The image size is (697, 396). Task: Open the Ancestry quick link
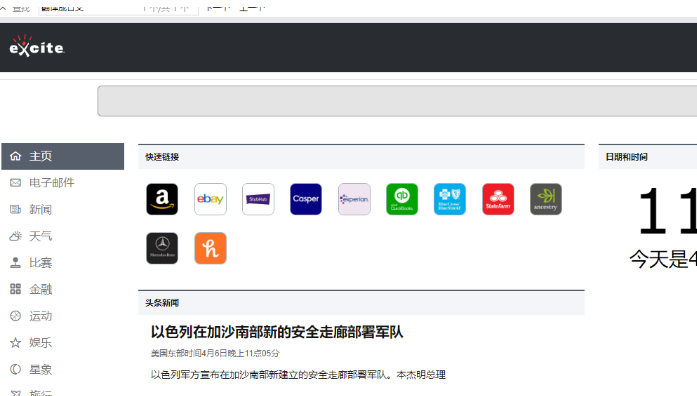click(546, 199)
